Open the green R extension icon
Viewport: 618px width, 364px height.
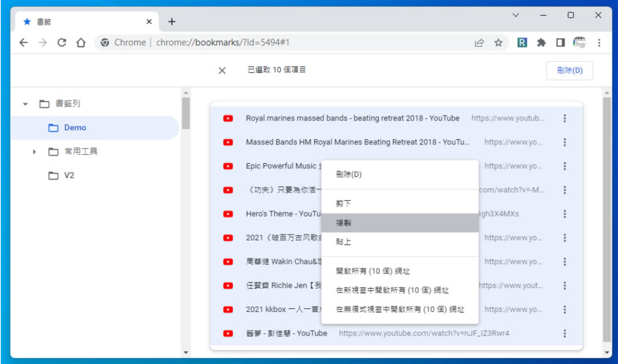(x=522, y=42)
